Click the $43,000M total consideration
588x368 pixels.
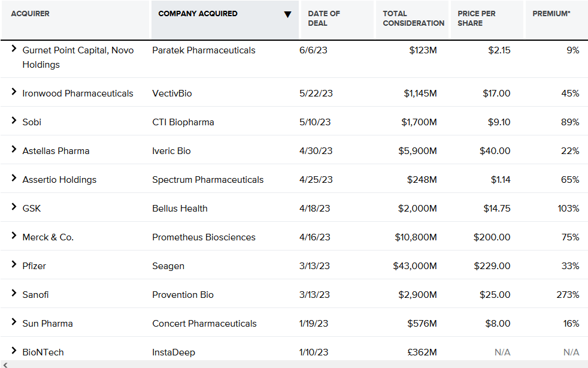point(415,266)
